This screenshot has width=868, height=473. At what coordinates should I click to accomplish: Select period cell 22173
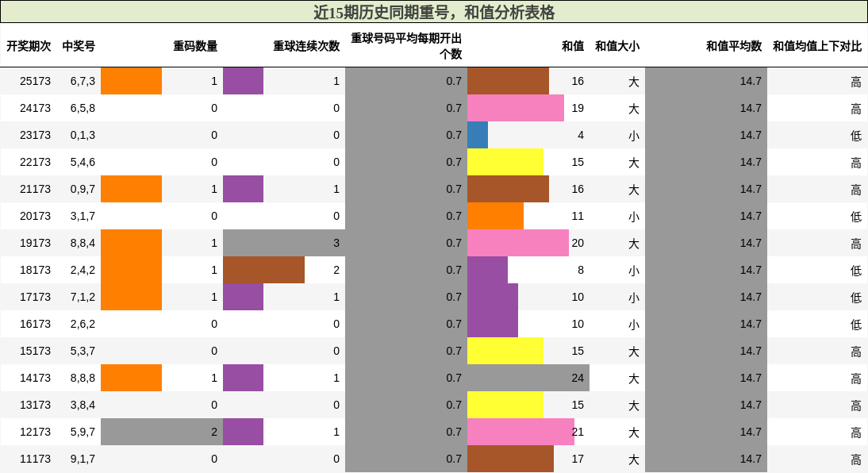pyautogui.click(x=35, y=162)
